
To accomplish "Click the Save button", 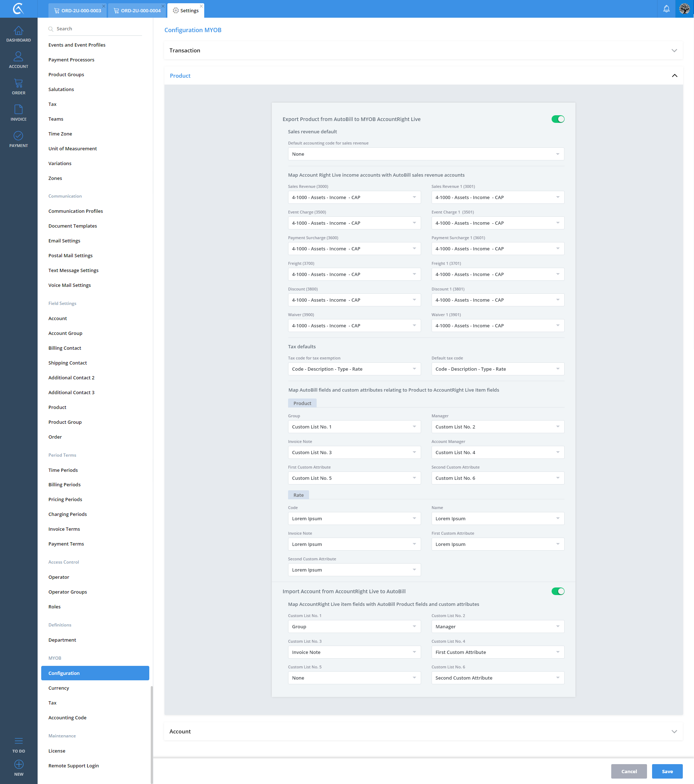I will pos(667,771).
